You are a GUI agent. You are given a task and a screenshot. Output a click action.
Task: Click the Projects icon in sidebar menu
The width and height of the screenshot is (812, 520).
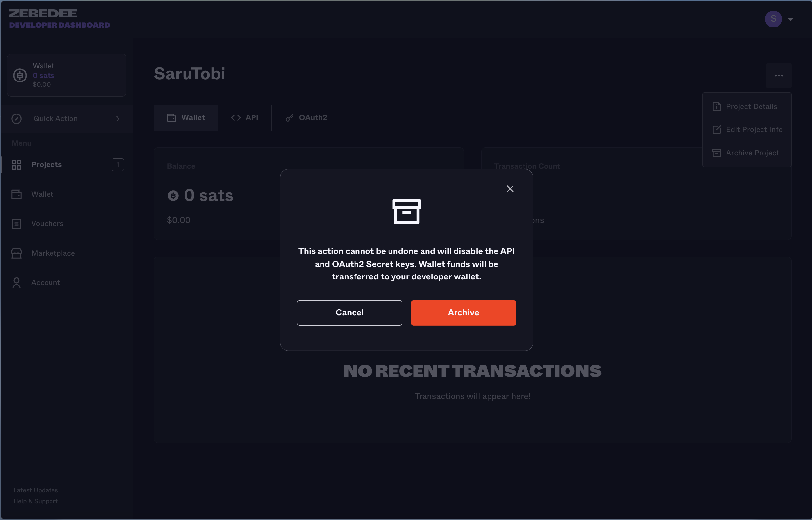tap(17, 164)
